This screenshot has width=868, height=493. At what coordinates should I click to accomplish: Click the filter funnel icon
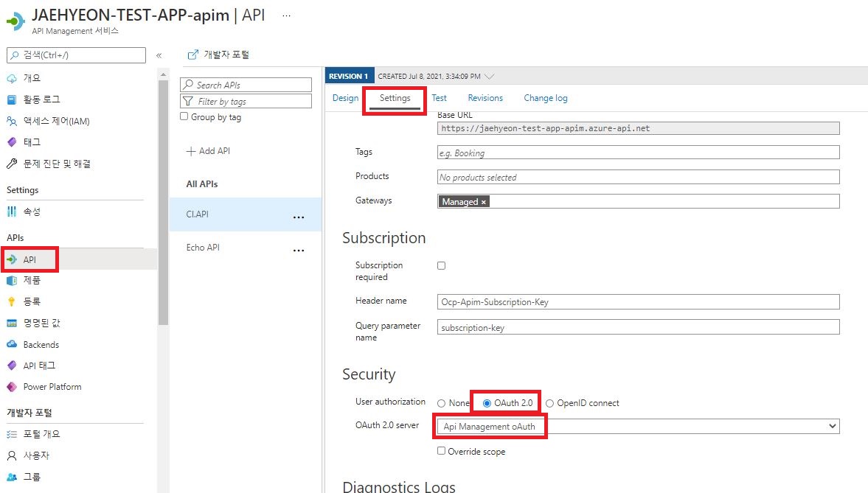(188, 101)
